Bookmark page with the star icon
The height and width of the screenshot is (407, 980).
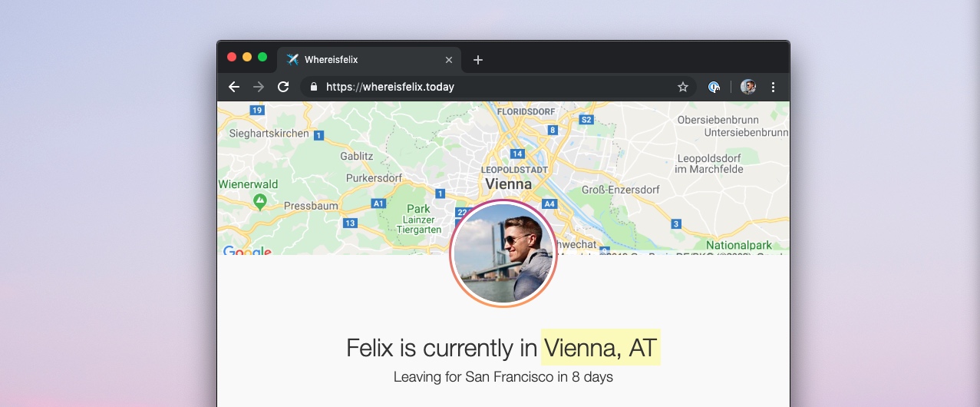683,87
